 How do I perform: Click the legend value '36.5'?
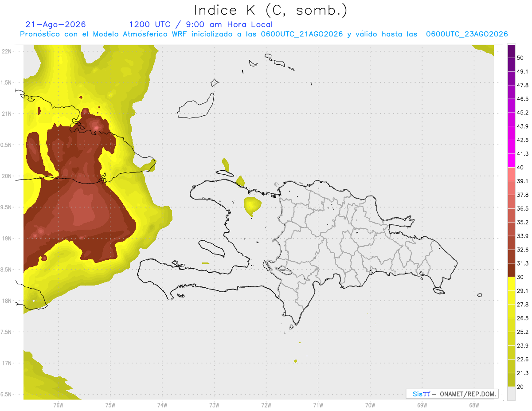(x=523, y=208)
